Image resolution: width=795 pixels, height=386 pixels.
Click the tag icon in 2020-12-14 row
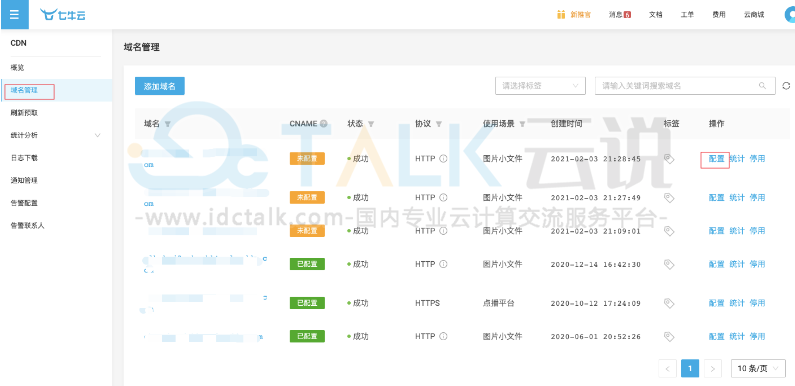pyautogui.click(x=669, y=265)
